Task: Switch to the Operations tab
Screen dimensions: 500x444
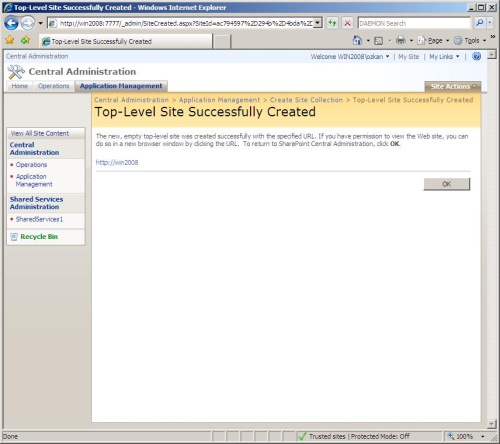Action: pos(53,86)
